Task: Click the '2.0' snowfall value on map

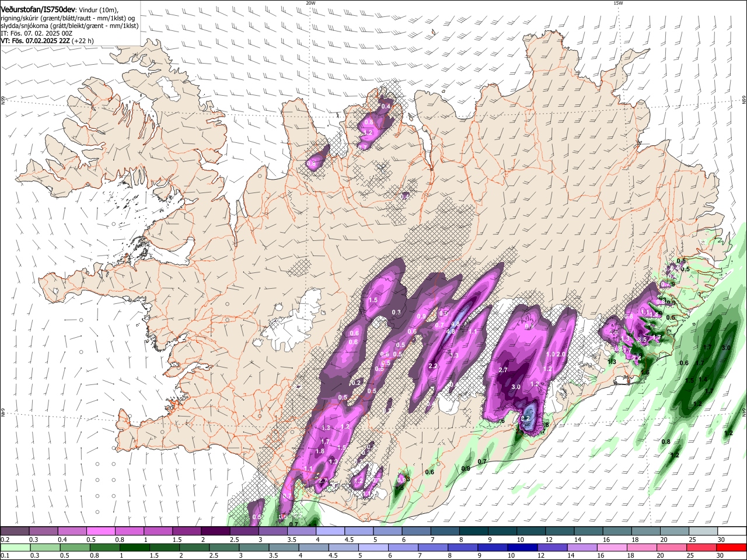Action: point(561,354)
